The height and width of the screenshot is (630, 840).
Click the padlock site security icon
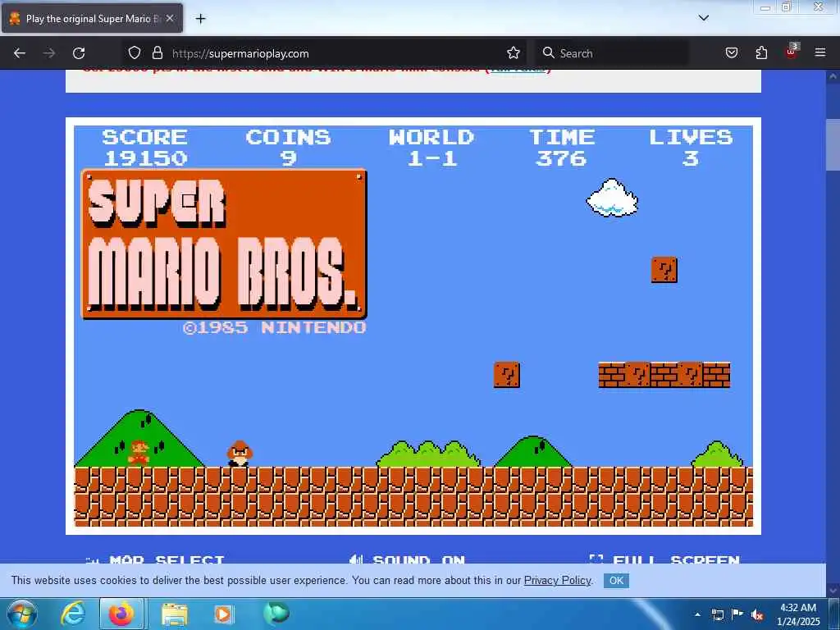(157, 53)
